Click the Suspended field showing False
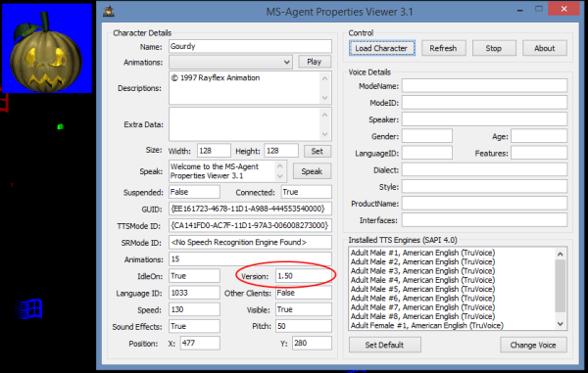 point(194,192)
